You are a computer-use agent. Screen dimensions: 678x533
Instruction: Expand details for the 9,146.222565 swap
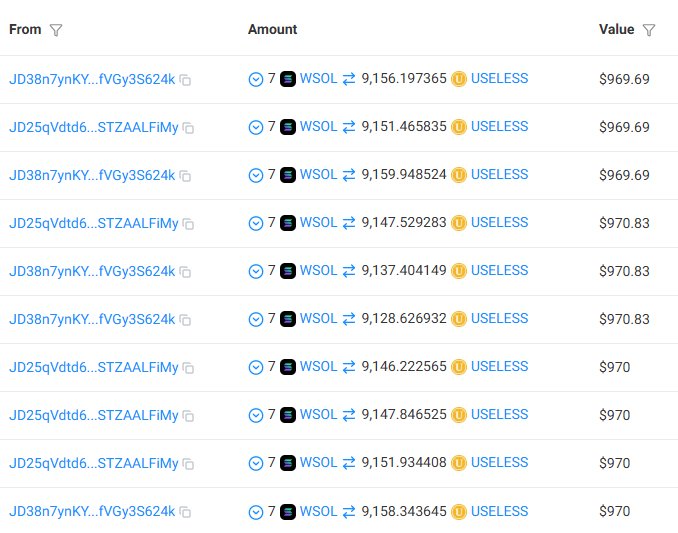click(x=256, y=367)
